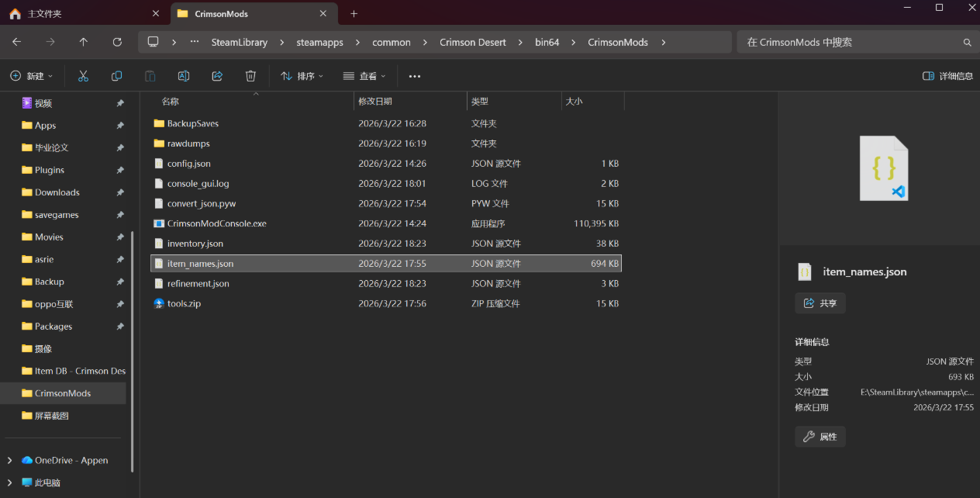
Task: Expand the OneDrive - Appen tree node
Action: coord(9,460)
